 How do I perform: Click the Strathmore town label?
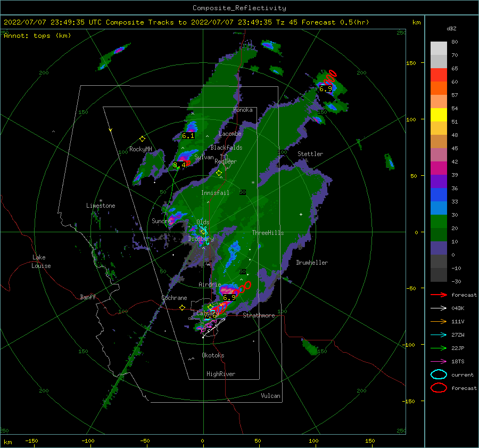point(259,315)
